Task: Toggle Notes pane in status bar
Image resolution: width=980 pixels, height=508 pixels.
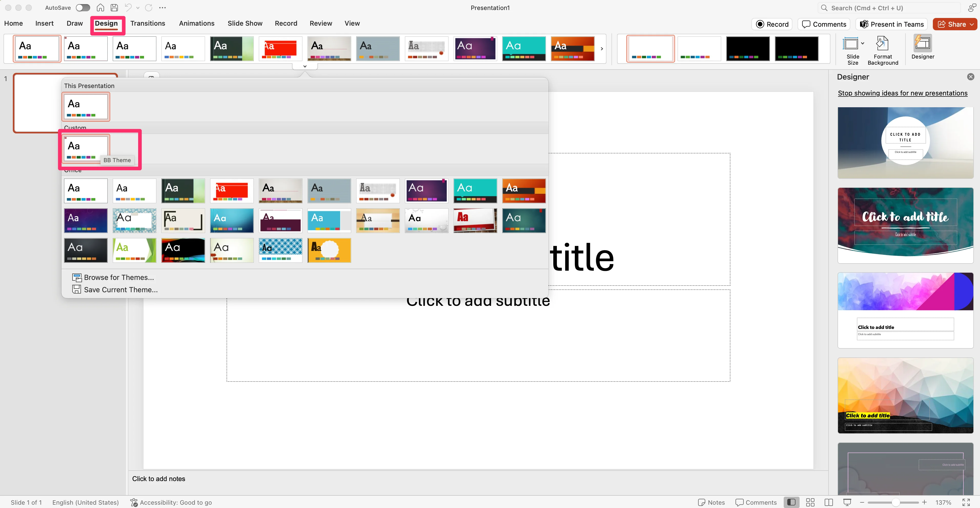Action: pos(711,502)
